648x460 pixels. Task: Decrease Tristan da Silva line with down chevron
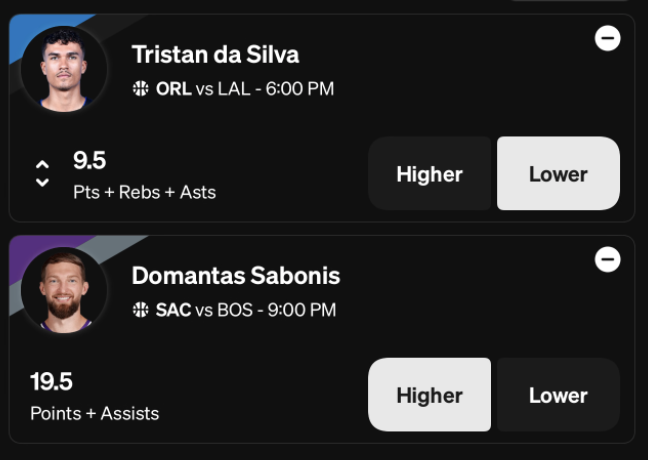(x=42, y=182)
